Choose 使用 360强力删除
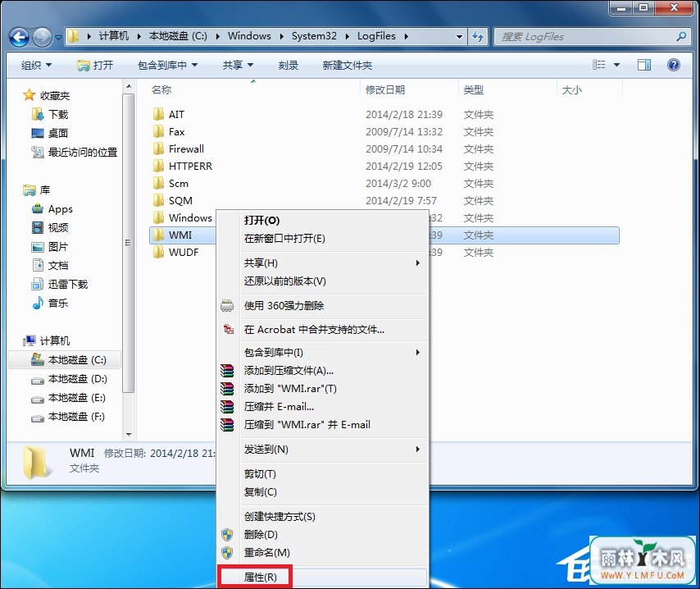 [x=322, y=306]
